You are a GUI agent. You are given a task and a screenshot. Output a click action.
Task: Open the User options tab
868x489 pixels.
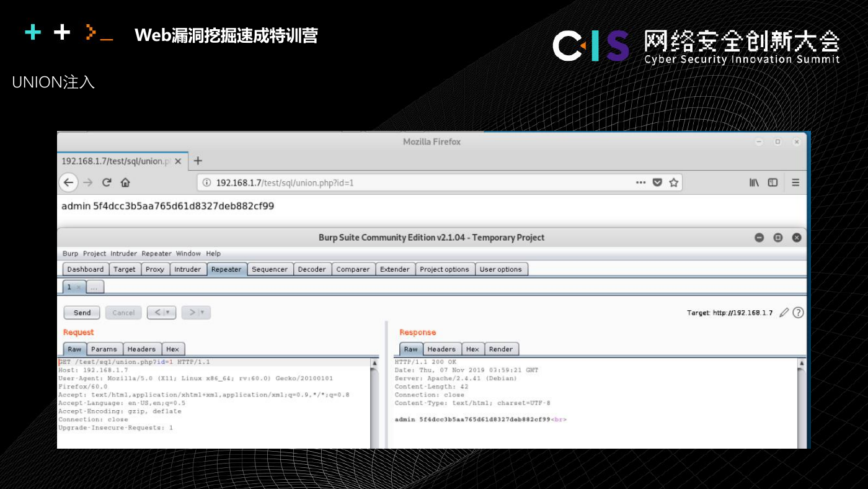pos(501,269)
